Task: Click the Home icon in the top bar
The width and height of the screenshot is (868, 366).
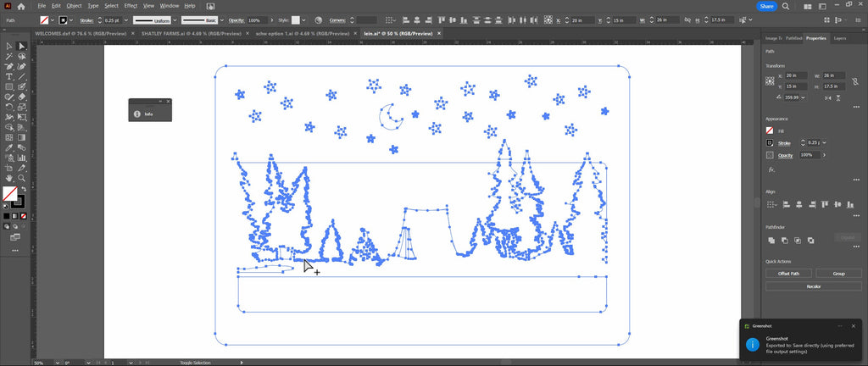Action: 21,6
